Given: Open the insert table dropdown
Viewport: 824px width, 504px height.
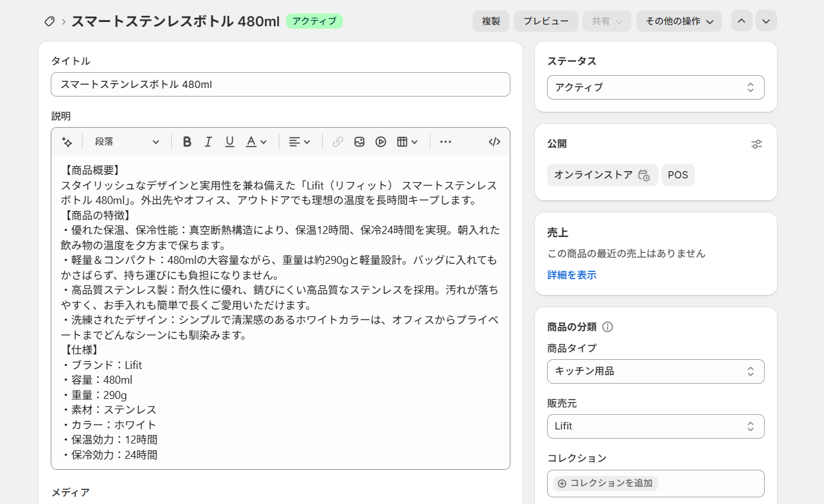Looking at the screenshot, I should point(408,142).
